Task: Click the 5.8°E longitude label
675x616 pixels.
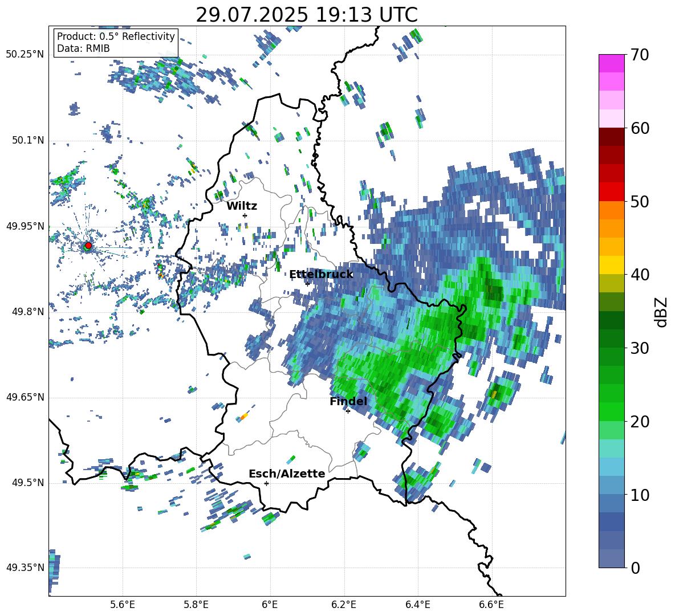Action: pos(196,605)
